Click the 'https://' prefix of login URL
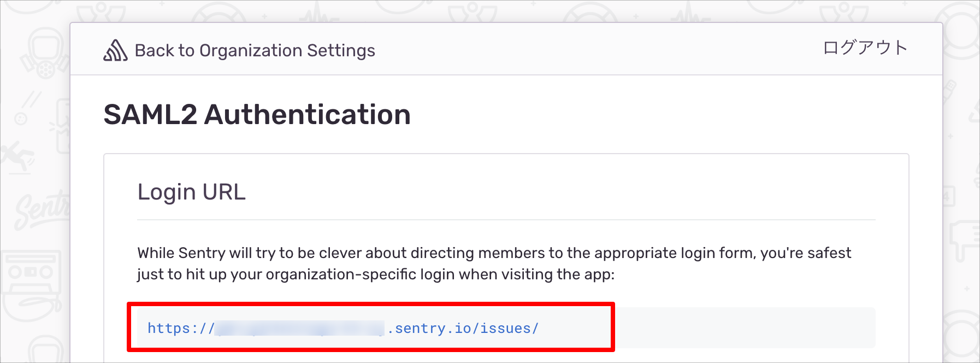 click(181, 328)
